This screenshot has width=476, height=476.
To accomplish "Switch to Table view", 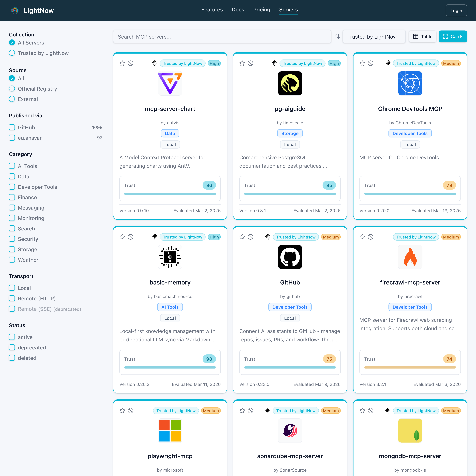I will pyautogui.click(x=423, y=36).
